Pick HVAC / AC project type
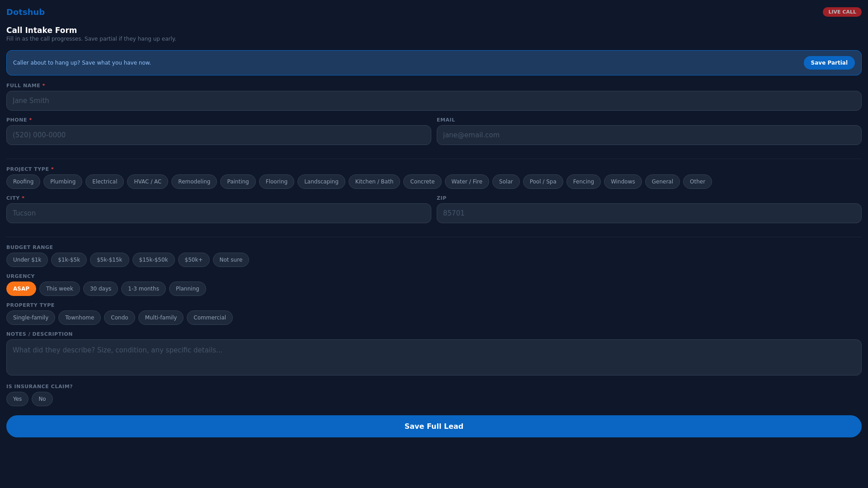This screenshot has height=488, width=868. click(147, 182)
